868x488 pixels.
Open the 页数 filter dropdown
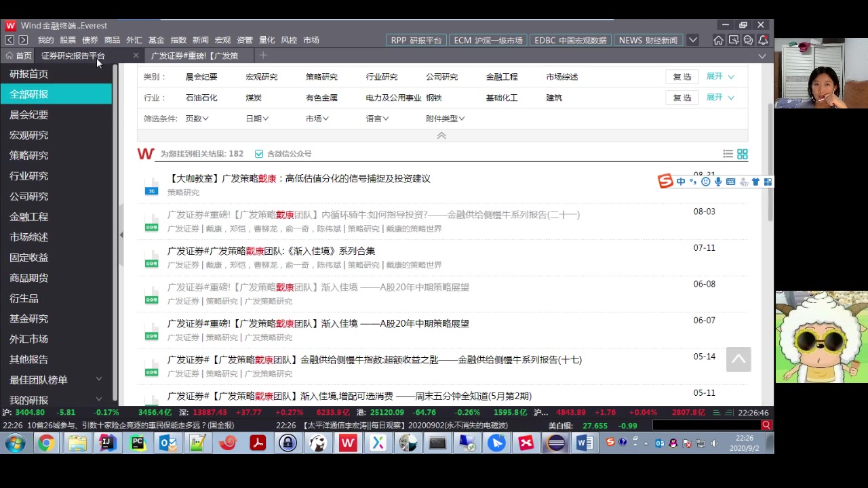coord(197,119)
